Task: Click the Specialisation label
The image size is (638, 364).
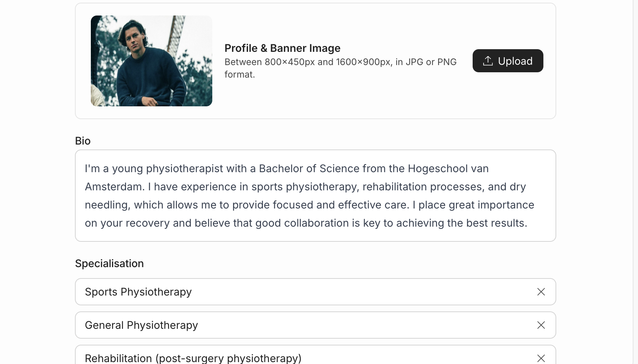Action: click(109, 263)
